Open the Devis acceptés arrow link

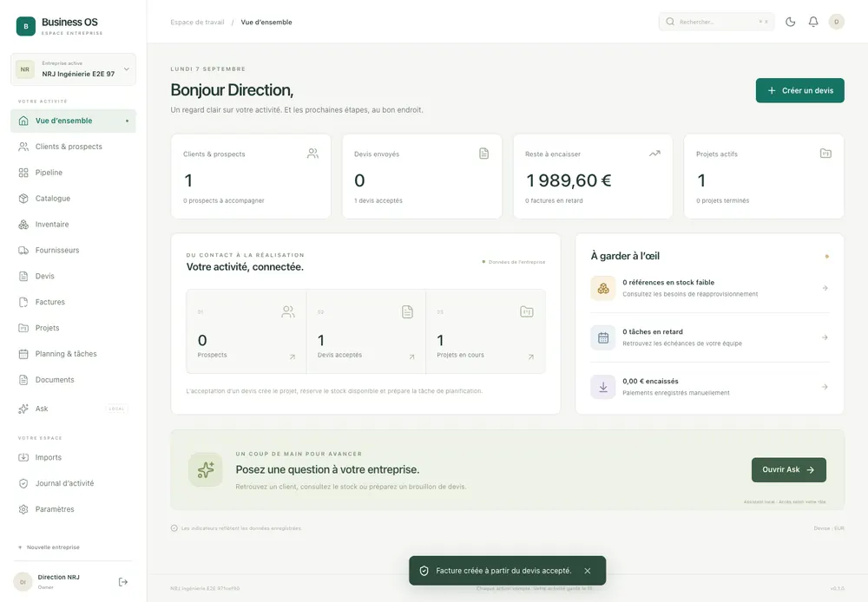click(411, 357)
